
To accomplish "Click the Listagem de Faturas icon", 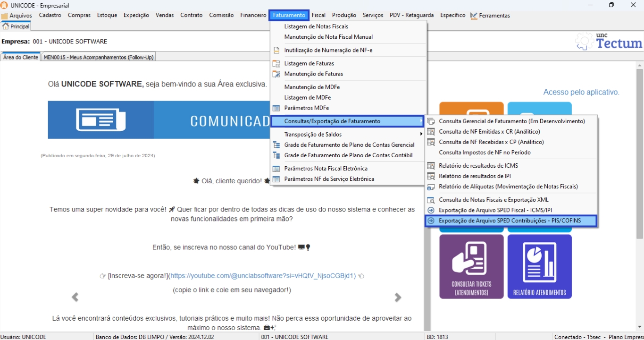I will pyautogui.click(x=276, y=63).
